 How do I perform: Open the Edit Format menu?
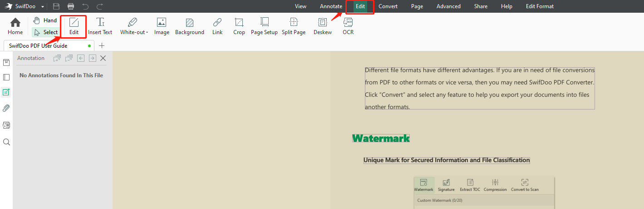point(540,6)
